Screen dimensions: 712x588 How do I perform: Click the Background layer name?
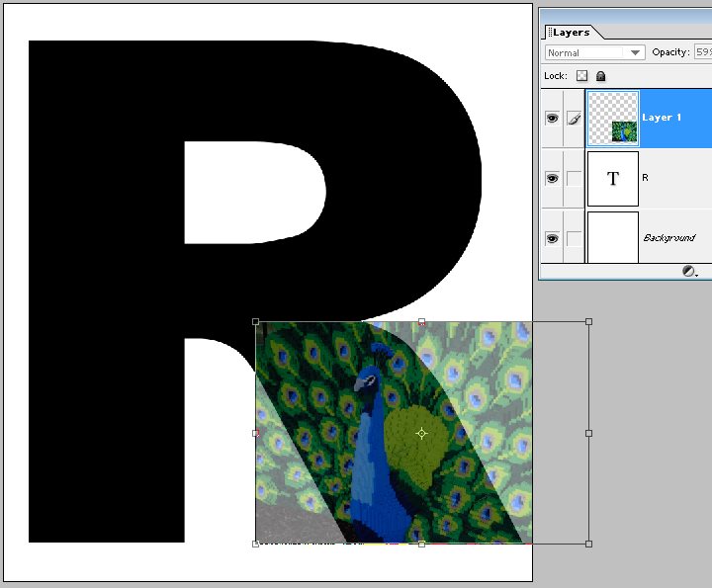pyautogui.click(x=669, y=238)
